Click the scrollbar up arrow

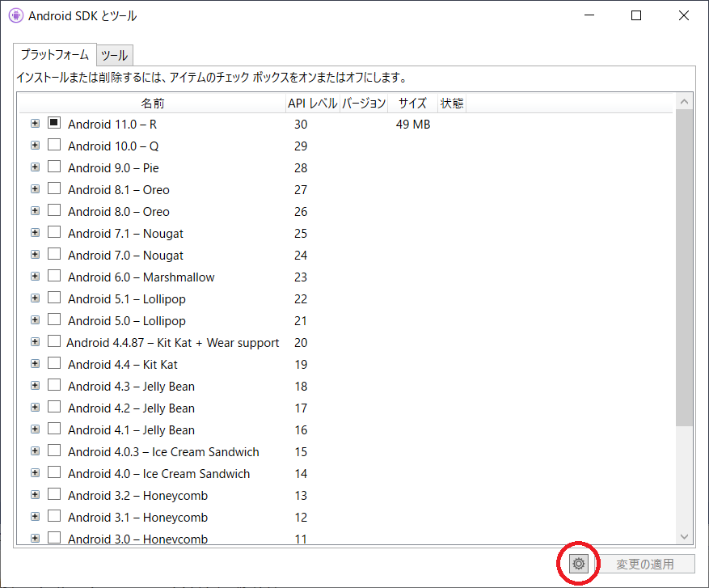click(x=684, y=102)
